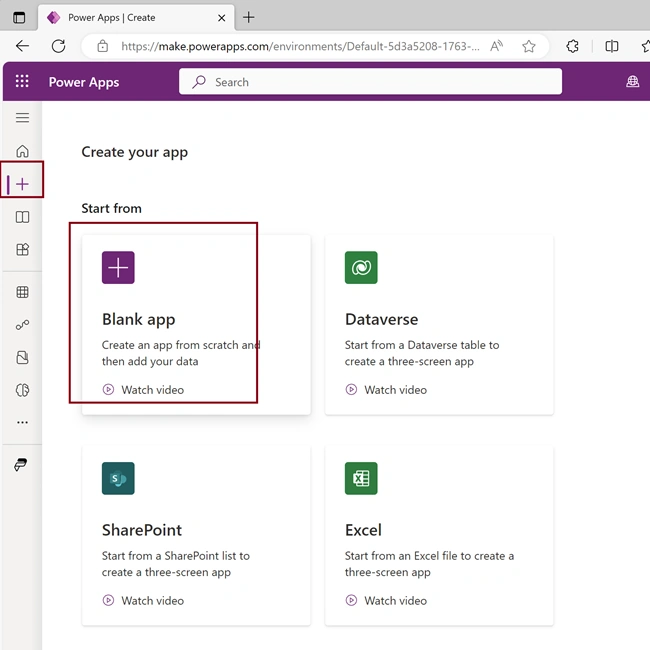Click the site info lock icon
The width and height of the screenshot is (650, 650).
click(x=102, y=46)
